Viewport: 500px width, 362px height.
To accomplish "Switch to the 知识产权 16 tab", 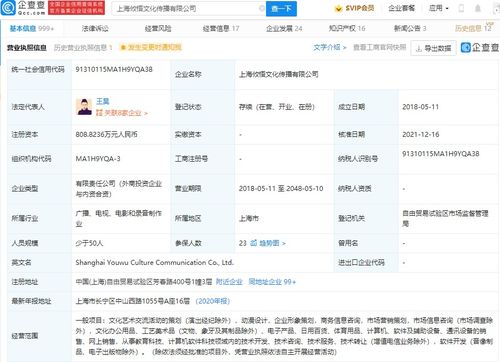I will click(x=347, y=29).
